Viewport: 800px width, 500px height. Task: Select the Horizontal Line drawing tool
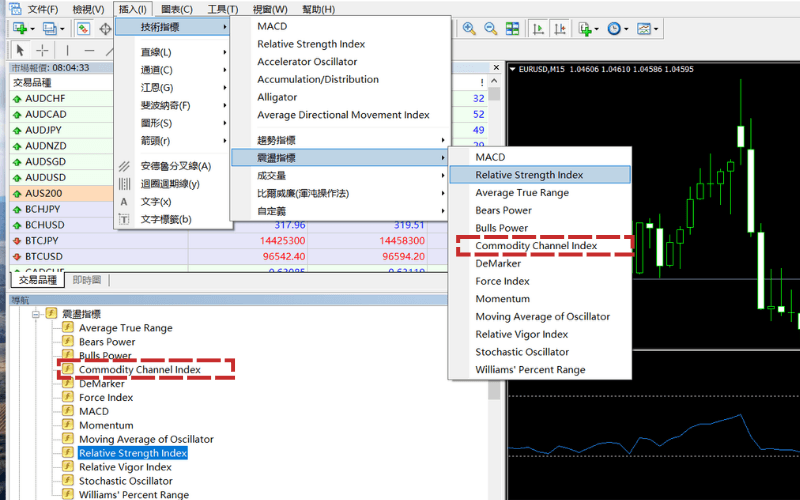pyautogui.click(x=89, y=51)
